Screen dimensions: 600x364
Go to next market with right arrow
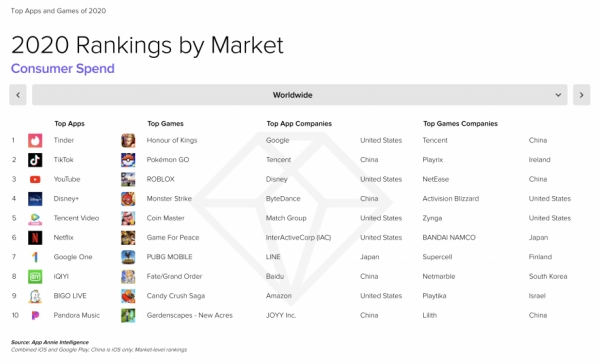click(x=581, y=95)
